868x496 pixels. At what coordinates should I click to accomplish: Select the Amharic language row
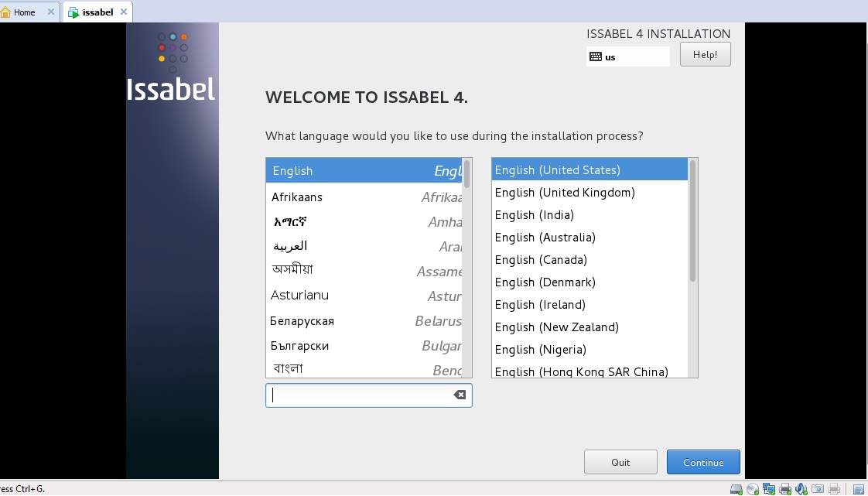[x=364, y=222]
